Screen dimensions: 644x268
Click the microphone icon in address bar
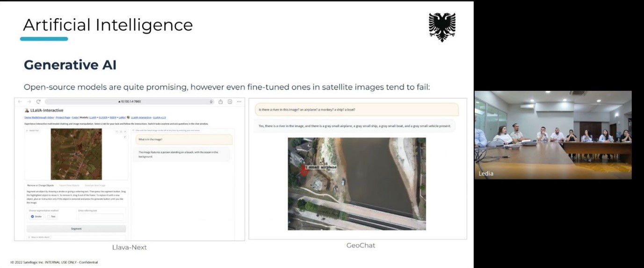point(211,102)
